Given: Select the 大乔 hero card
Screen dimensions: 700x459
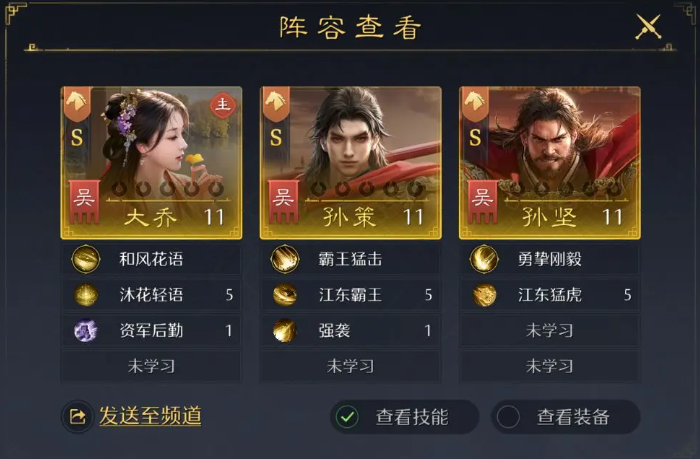Looking at the screenshot, I should coord(151,163).
